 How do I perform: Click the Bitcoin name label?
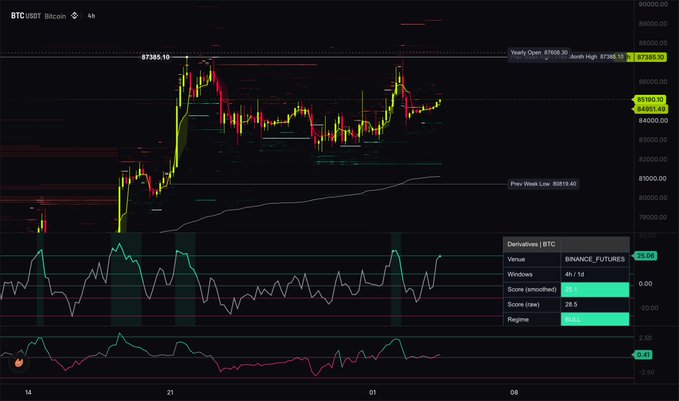(55, 16)
